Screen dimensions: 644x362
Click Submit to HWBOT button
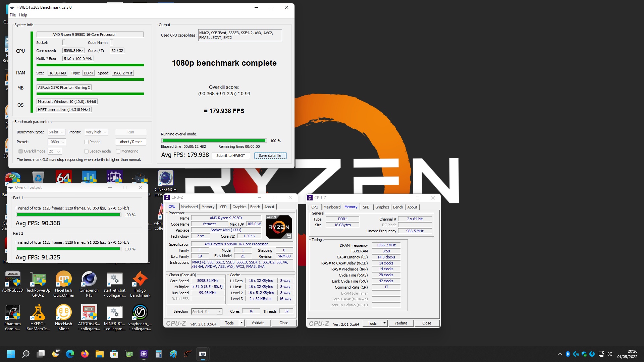tap(231, 156)
